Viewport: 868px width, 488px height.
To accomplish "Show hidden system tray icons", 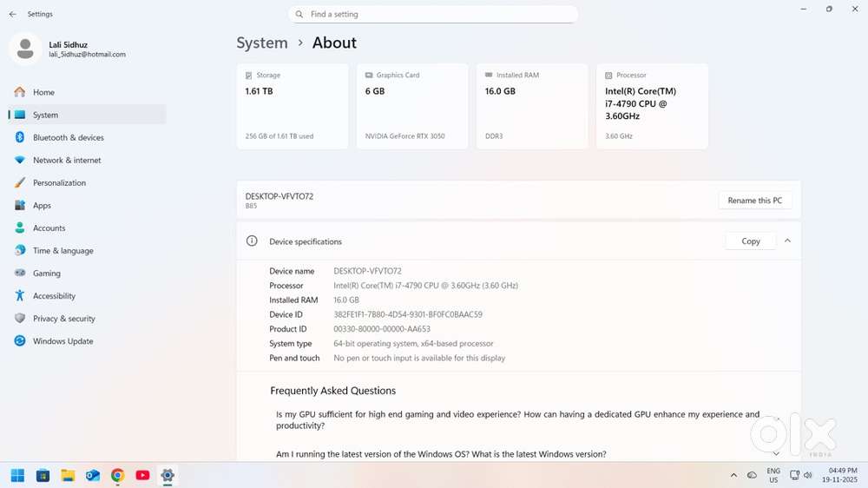I will click(733, 475).
